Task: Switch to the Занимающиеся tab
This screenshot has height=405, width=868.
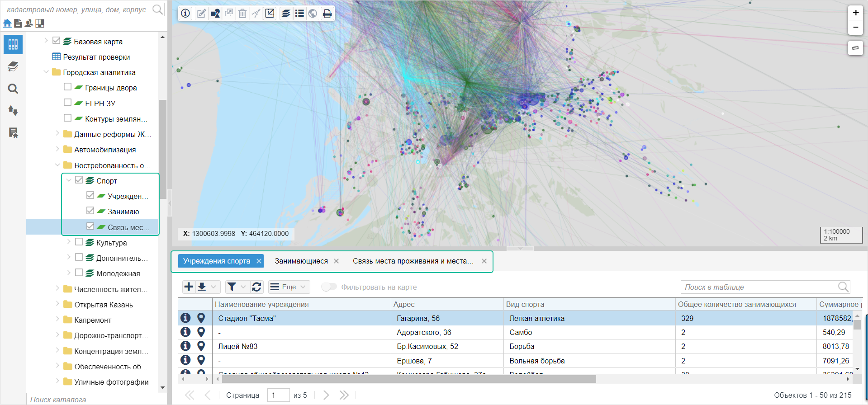Action: tap(301, 261)
